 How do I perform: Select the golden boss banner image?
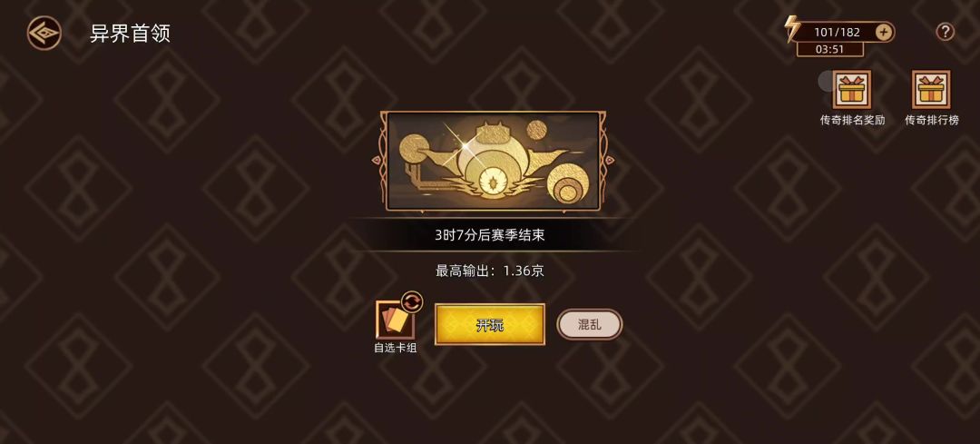pos(493,162)
